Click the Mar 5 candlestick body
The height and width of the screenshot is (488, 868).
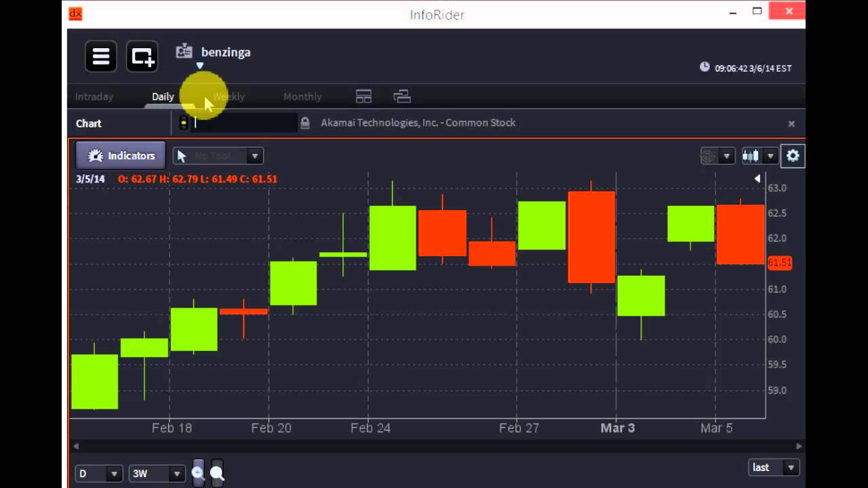(x=741, y=235)
